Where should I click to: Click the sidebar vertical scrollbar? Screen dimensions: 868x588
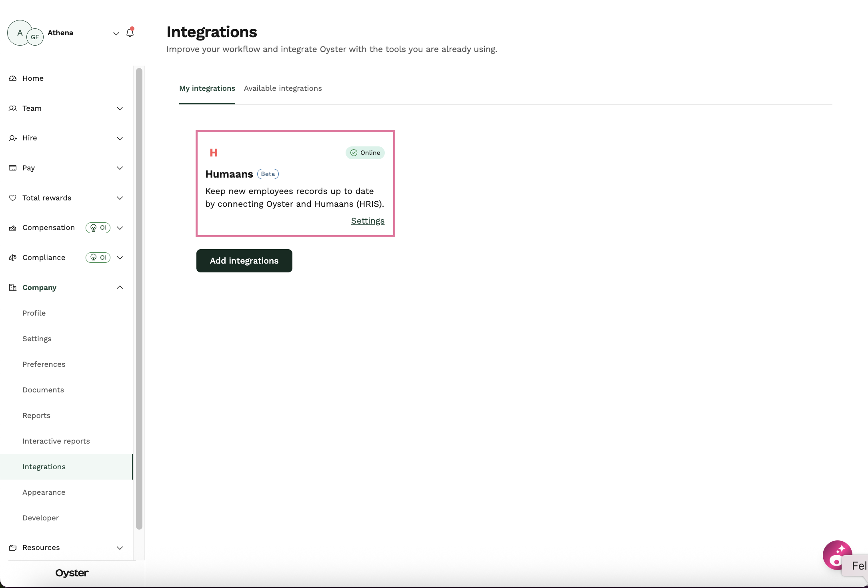click(139, 299)
